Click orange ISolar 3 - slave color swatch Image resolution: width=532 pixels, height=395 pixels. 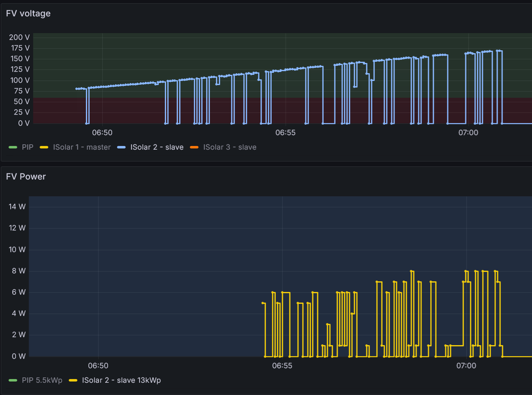point(194,147)
